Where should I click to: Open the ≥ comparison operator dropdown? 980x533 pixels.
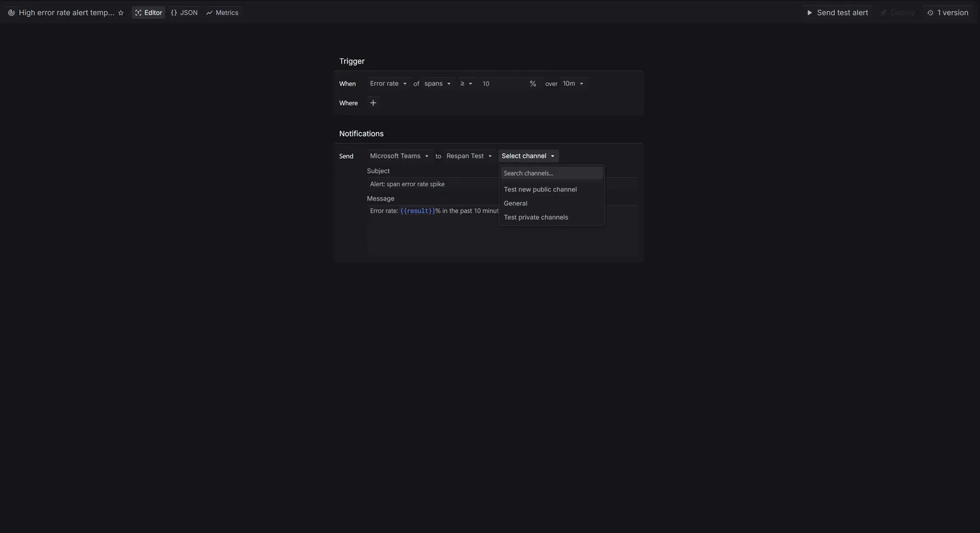(x=466, y=83)
